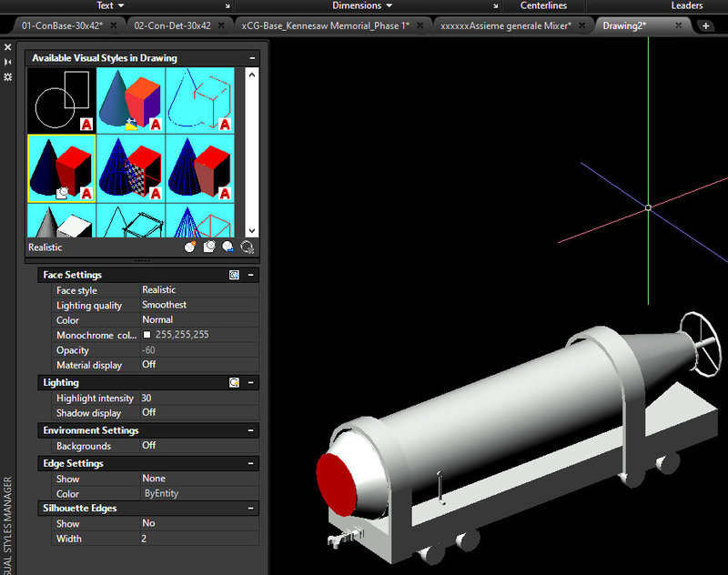Select the 2D Wireframe visual style thumbnail
The height and width of the screenshot is (575, 728).
point(62,100)
